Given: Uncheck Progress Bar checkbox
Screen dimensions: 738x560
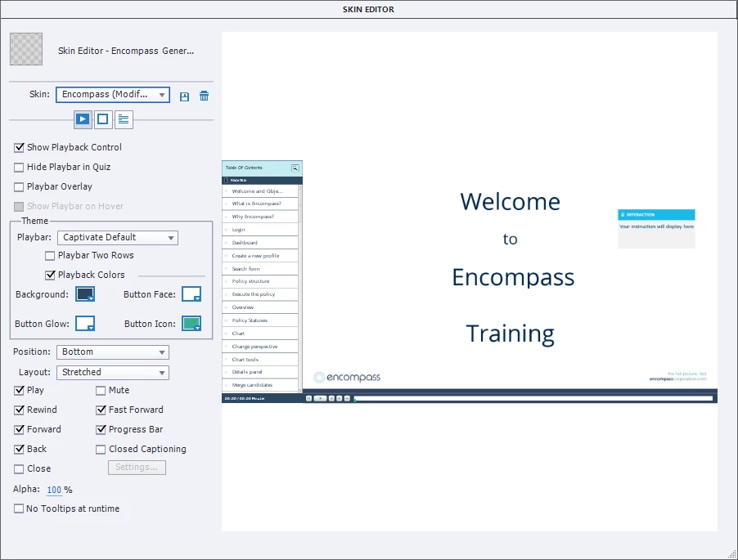Looking at the screenshot, I should point(101,430).
